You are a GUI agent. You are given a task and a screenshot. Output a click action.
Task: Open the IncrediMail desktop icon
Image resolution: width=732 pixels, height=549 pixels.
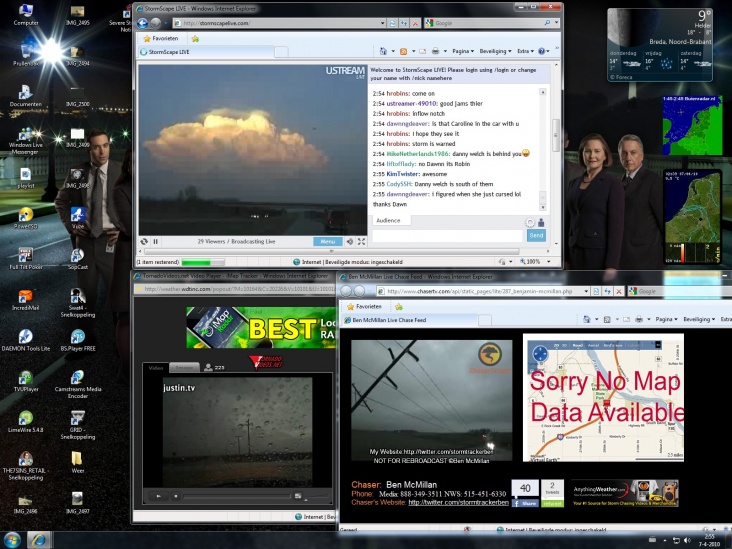[x=26, y=300]
